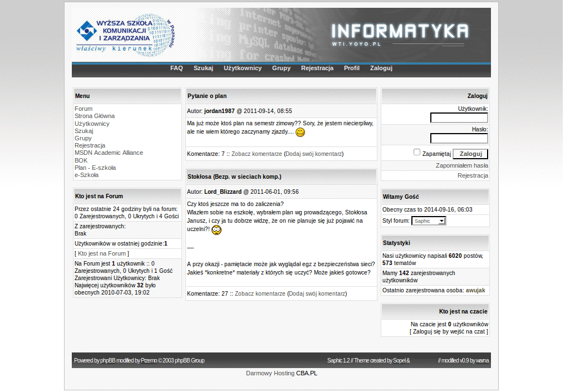Click the Stokłosa (Bezp. w sieciach komp.) title
The width and height of the screenshot is (570, 392).
(234, 177)
